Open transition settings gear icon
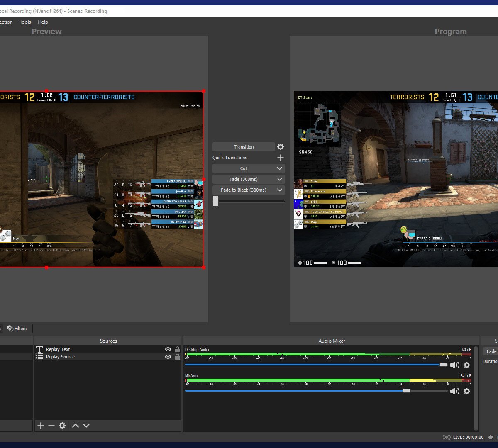The width and height of the screenshot is (498, 448). tap(281, 147)
